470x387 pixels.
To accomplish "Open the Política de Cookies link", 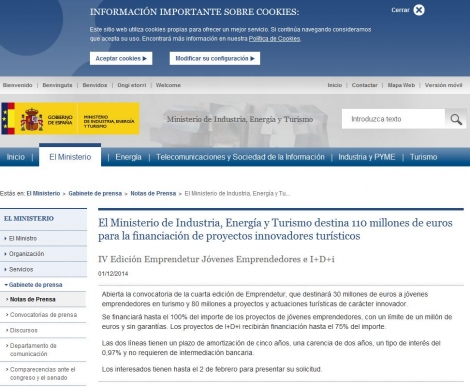I will click(x=274, y=39).
